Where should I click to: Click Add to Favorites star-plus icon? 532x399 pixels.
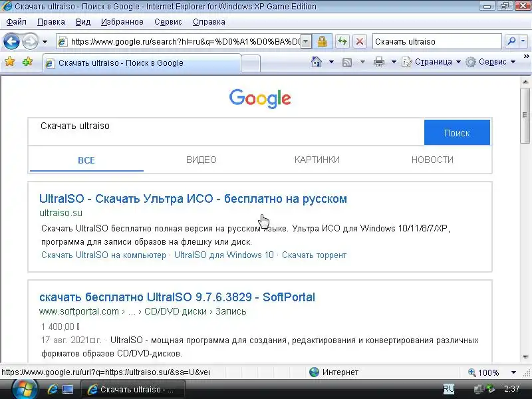point(27,61)
